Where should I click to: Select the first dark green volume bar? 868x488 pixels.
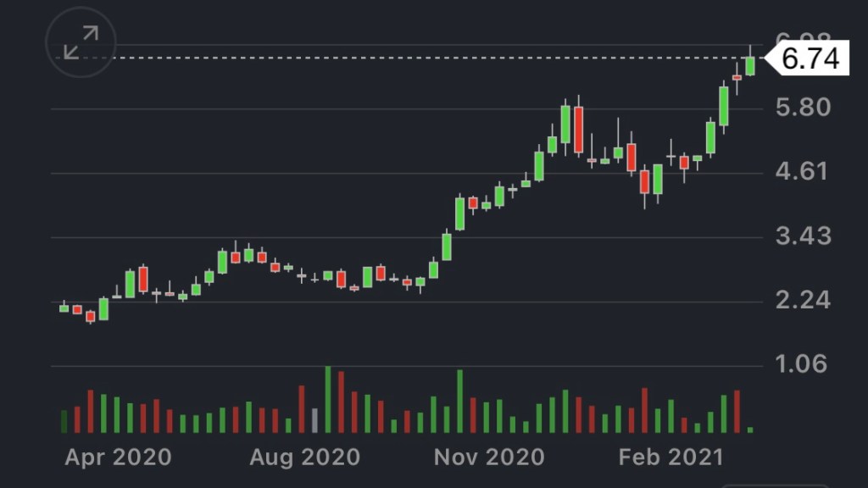point(64,421)
